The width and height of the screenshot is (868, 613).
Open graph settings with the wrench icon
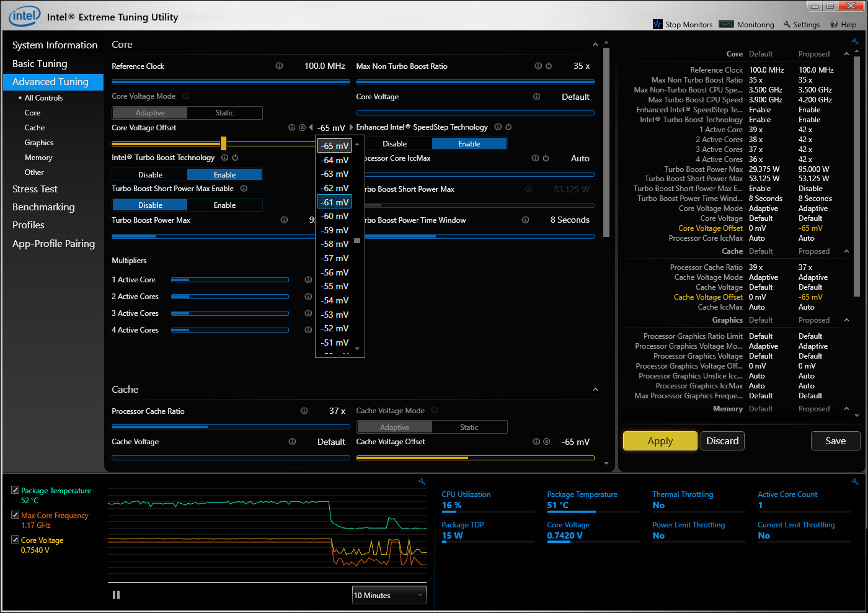[422, 481]
